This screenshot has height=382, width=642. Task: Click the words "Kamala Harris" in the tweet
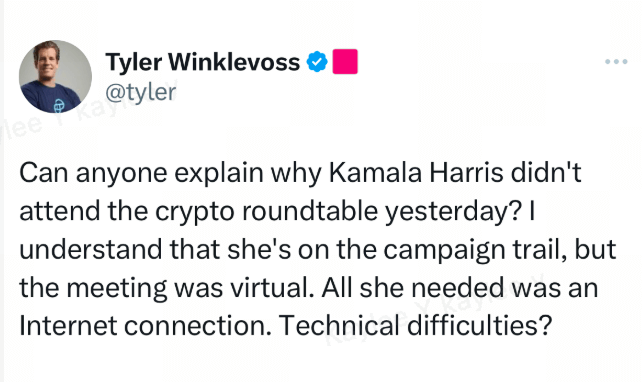pos(416,172)
